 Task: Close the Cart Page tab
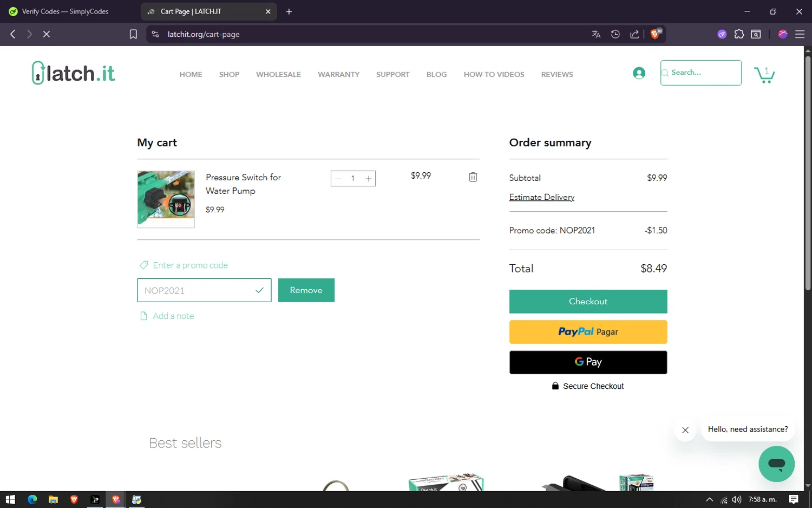pos(268,11)
